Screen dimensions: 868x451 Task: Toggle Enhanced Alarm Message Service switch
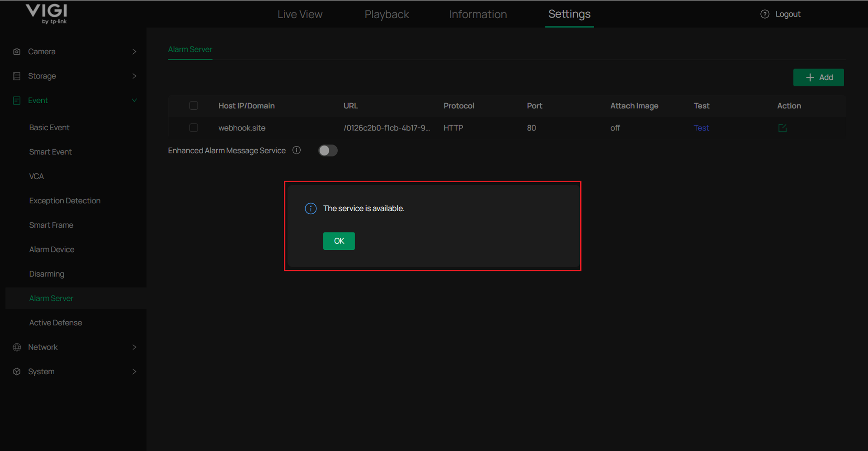coord(328,150)
